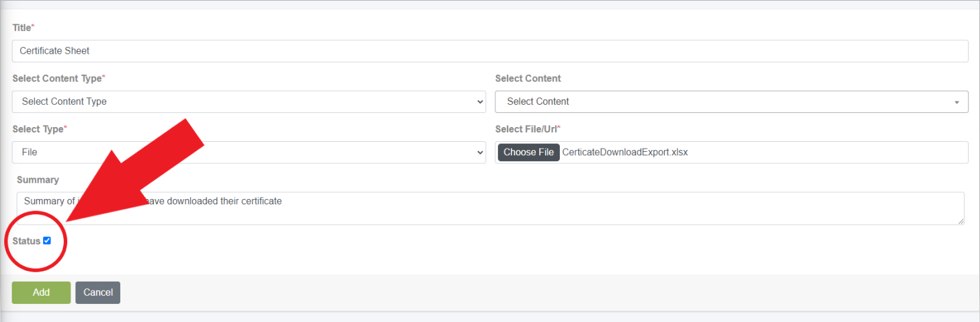This screenshot has width=980, height=322.
Task: Click inside the Summary text area
Action: [x=490, y=208]
